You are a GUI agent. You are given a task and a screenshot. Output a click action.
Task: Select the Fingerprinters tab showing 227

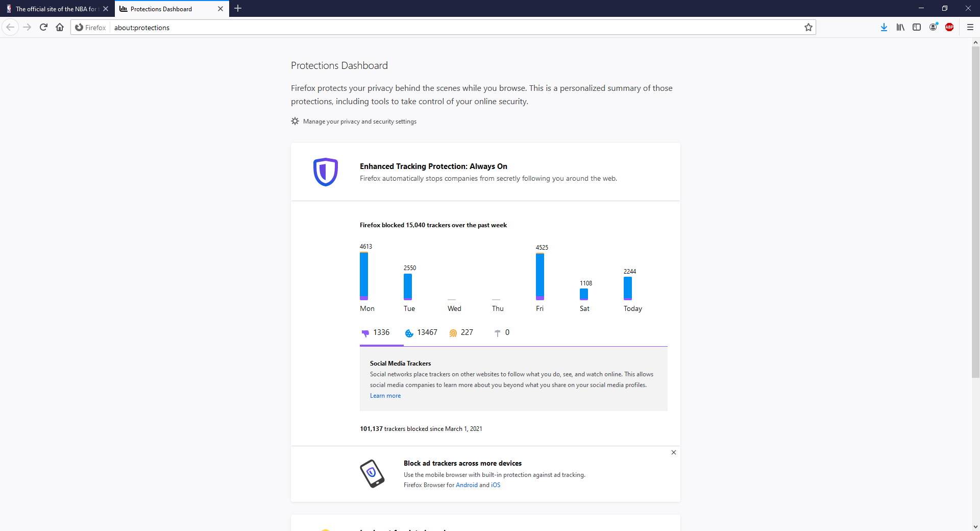(461, 333)
